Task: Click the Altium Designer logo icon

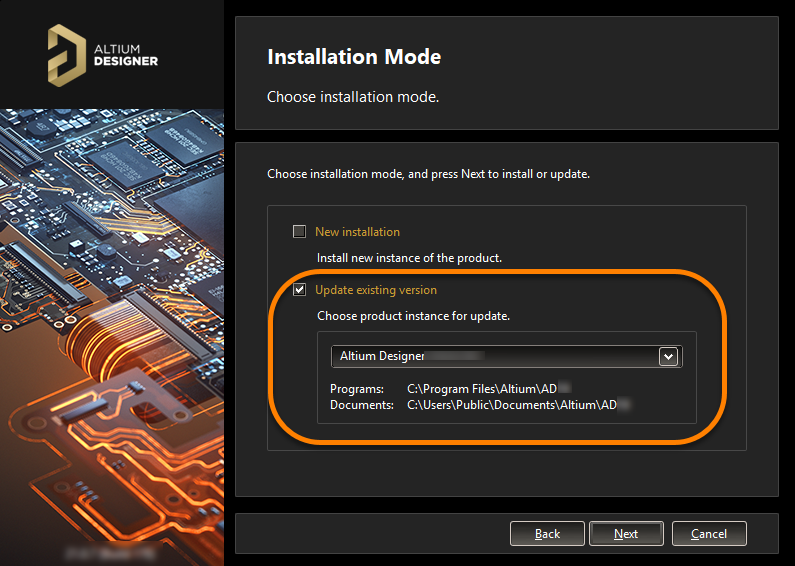Action: tap(66, 53)
